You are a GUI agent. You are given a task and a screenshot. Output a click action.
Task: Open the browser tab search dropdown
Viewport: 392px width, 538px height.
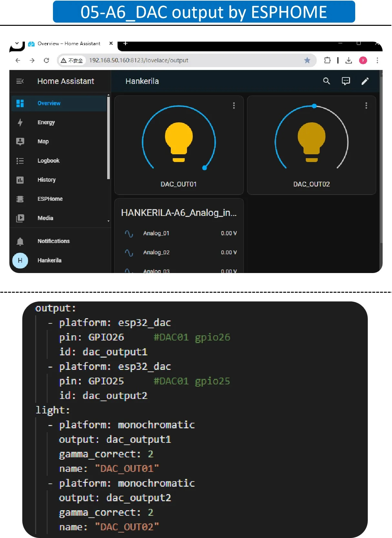pos(17,44)
